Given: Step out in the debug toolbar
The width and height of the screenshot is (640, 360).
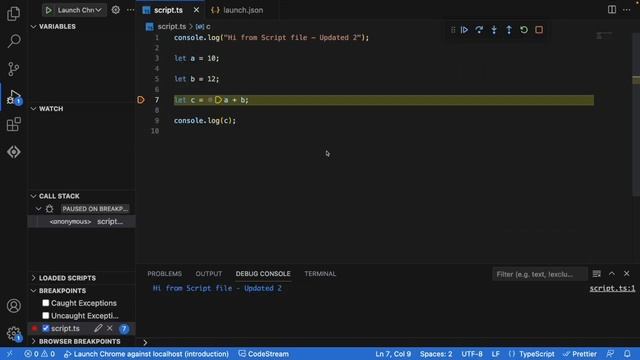Looking at the screenshot, I should click(x=509, y=30).
